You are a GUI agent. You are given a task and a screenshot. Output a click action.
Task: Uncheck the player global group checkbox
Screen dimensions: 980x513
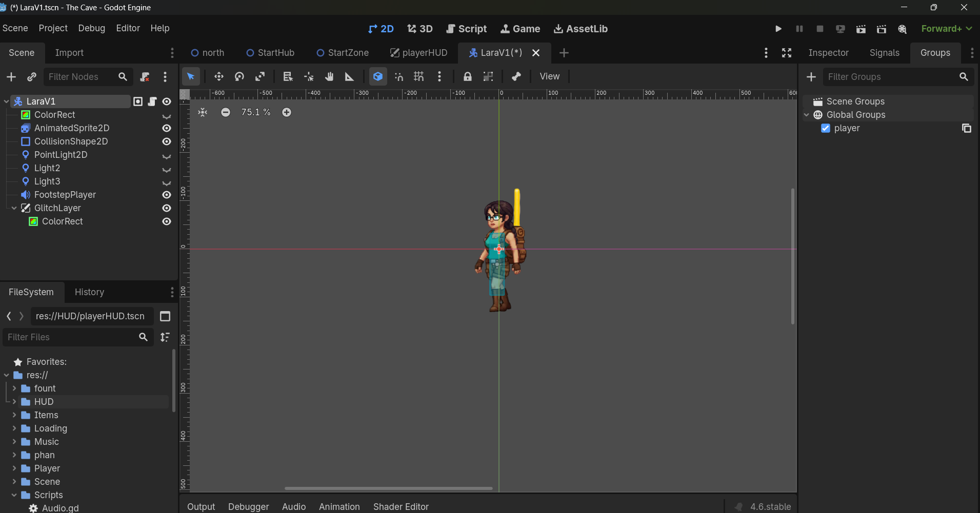(x=826, y=128)
